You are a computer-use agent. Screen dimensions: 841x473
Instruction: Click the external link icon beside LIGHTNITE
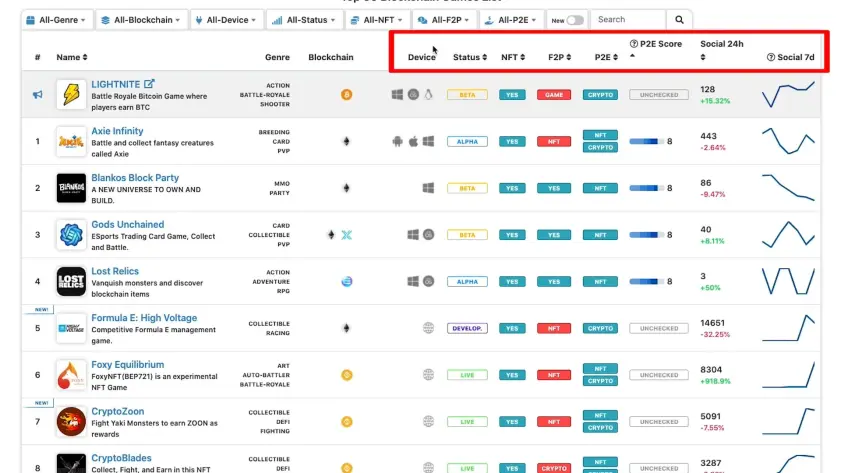(149, 84)
